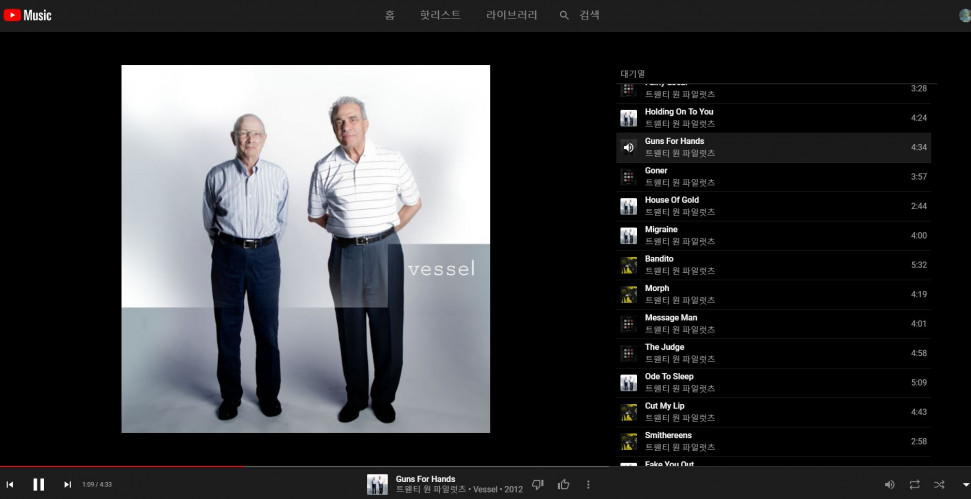Click the House Of Gold album thumbnail

[x=629, y=206]
